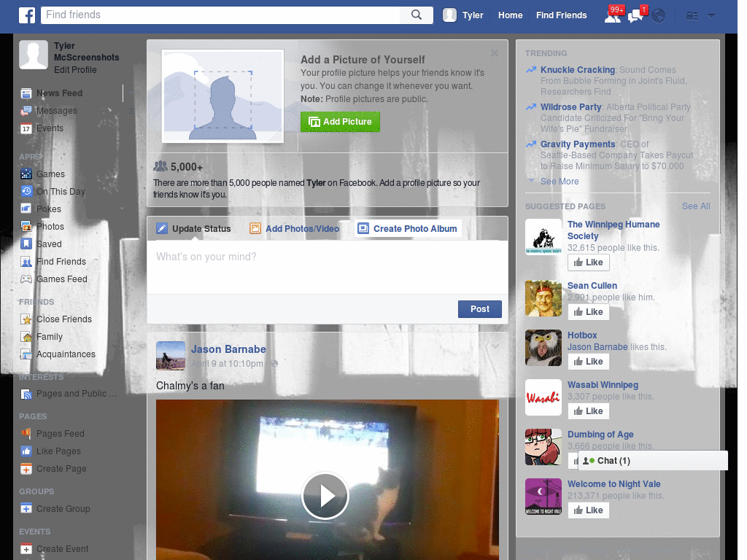Screen dimensions: 747x560
Task: Open post options arrow on Jason's post
Action: (495, 346)
